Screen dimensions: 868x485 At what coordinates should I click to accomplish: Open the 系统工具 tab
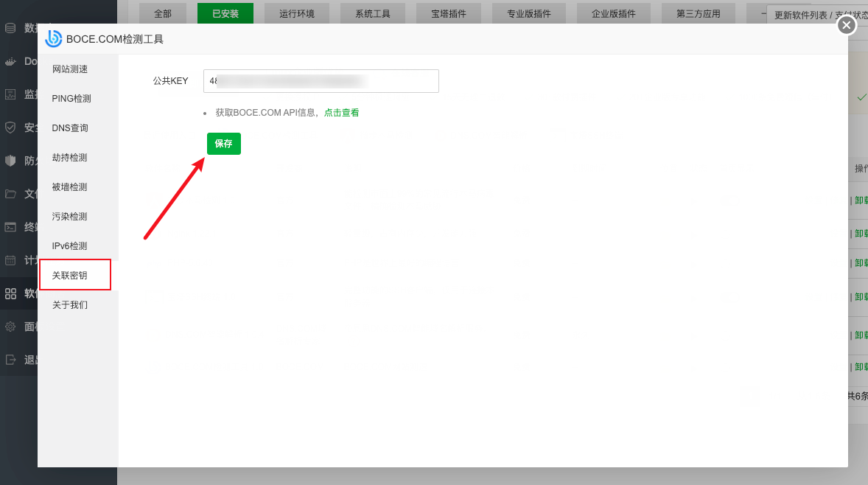[373, 13]
